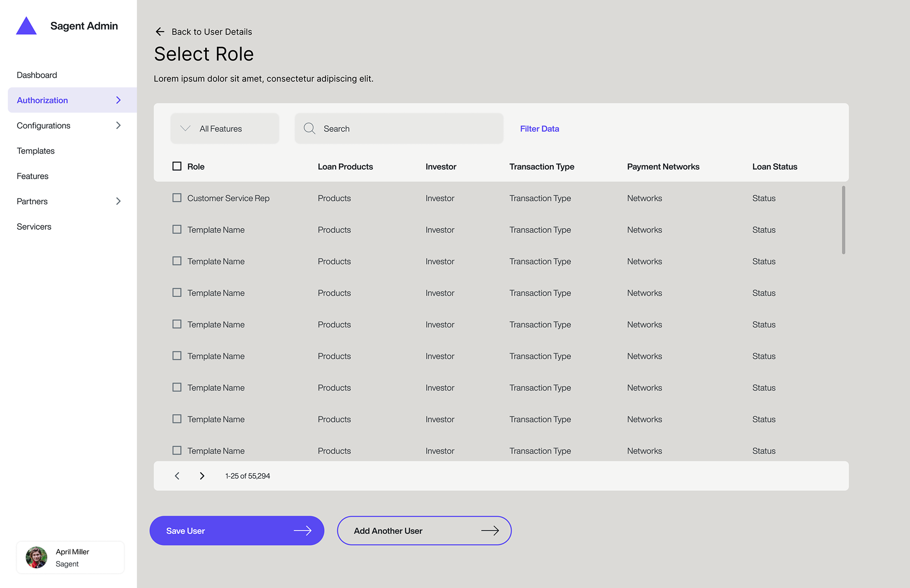910x588 pixels.
Task: Select the Customer Service Rep text
Action: pos(228,198)
